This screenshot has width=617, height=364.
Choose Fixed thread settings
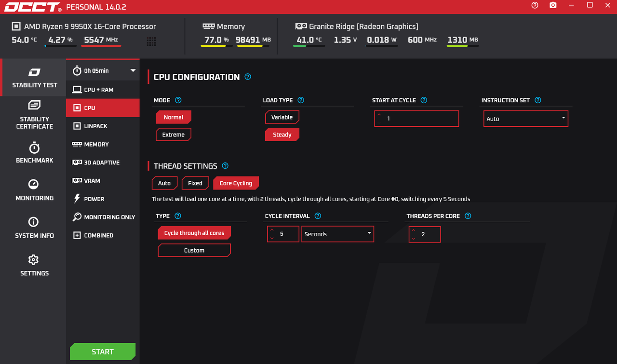(x=195, y=183)
